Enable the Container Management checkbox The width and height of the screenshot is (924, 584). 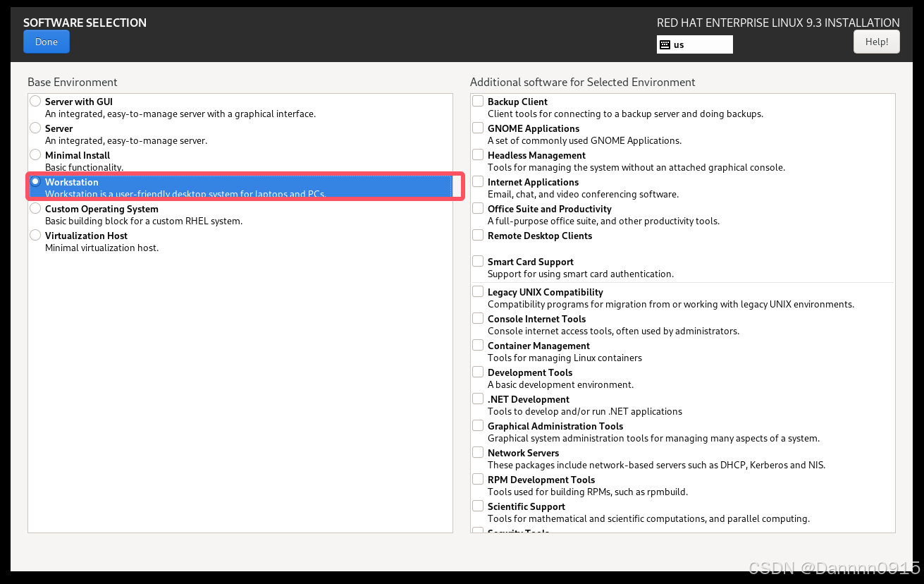coord(478,346)
